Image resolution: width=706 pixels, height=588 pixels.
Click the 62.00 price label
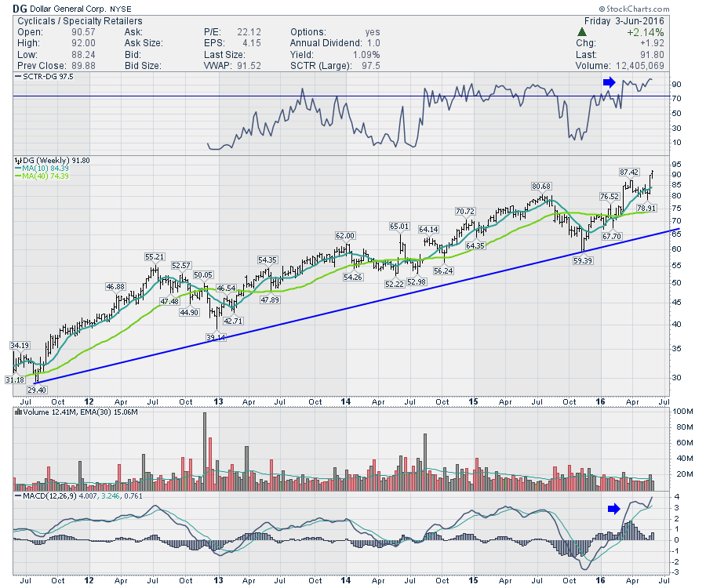pos(345,235)
